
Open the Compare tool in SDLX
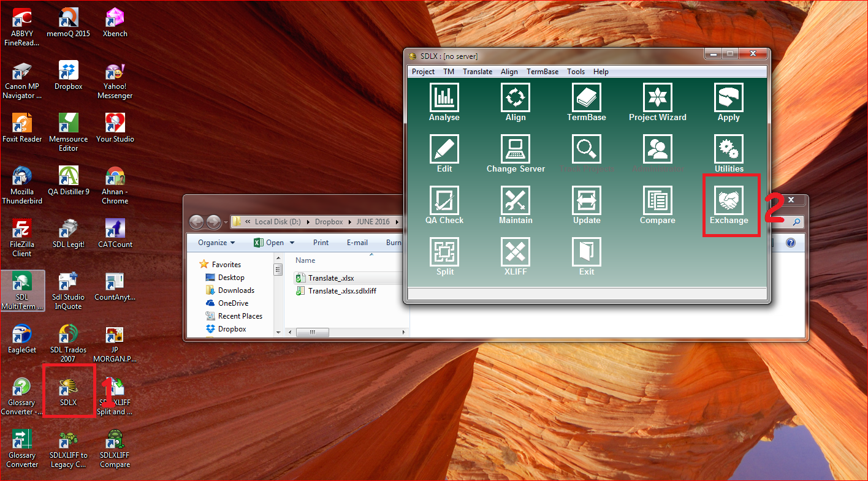tap(658, 205)
